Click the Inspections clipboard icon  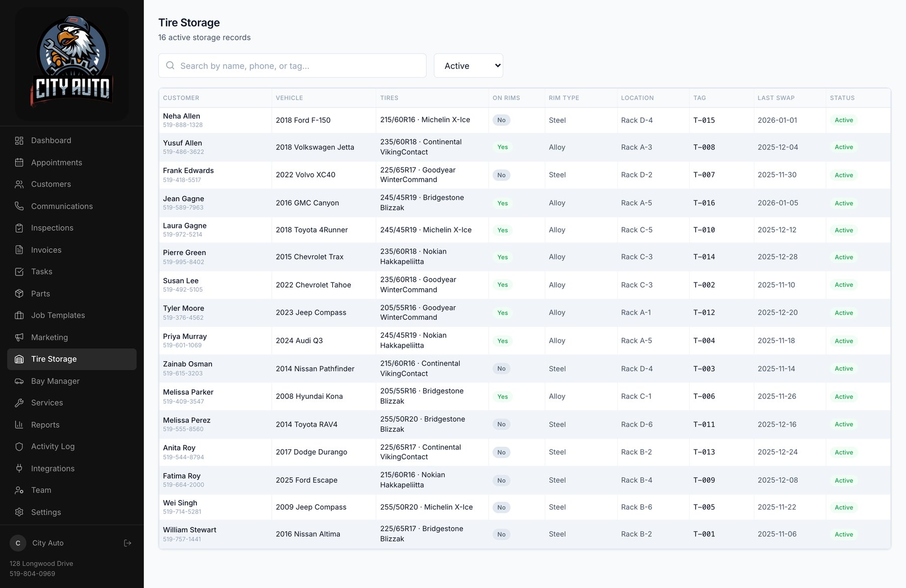pyautogui.click(x=19, y=228)
